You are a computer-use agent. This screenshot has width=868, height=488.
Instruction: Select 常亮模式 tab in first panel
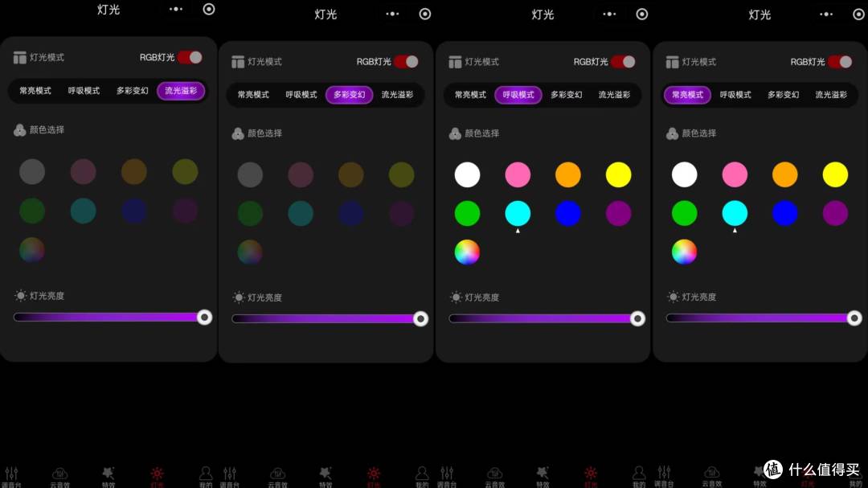coord(35,91)
